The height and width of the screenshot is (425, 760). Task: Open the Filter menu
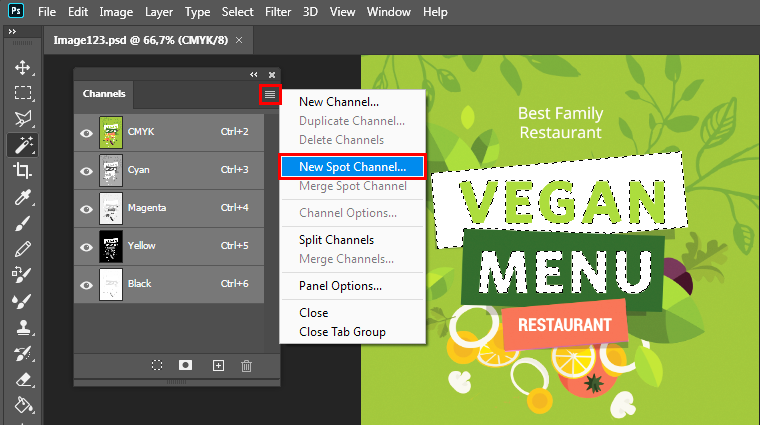280,12
